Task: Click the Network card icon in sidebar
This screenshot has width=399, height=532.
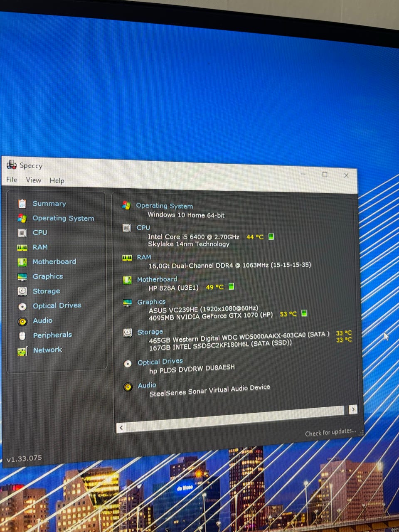Action: [22, 351]
